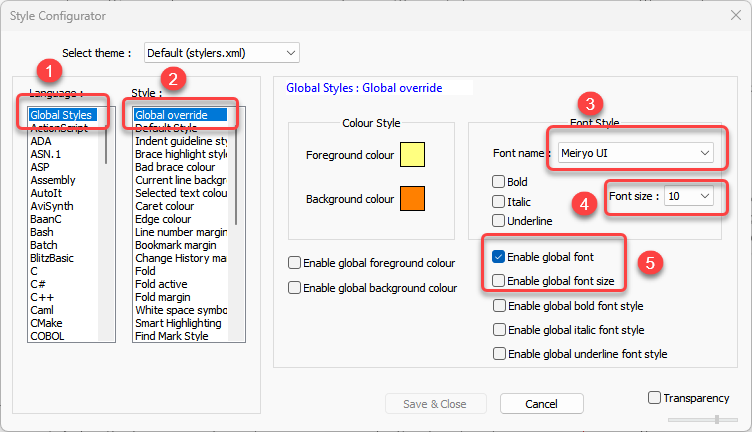Enable global foreground colour checkbox
Image resolution: width=752 pixels, height=432 pixels.
294,263
